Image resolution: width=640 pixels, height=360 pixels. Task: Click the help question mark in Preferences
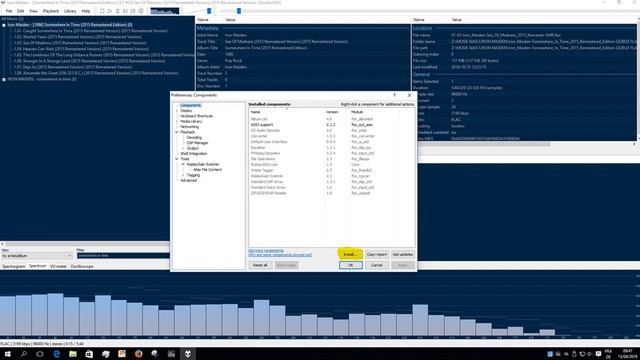(x=394, y=95)
